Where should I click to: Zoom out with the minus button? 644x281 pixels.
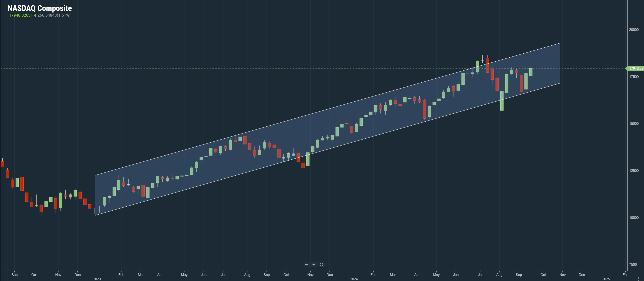point(306,265)
